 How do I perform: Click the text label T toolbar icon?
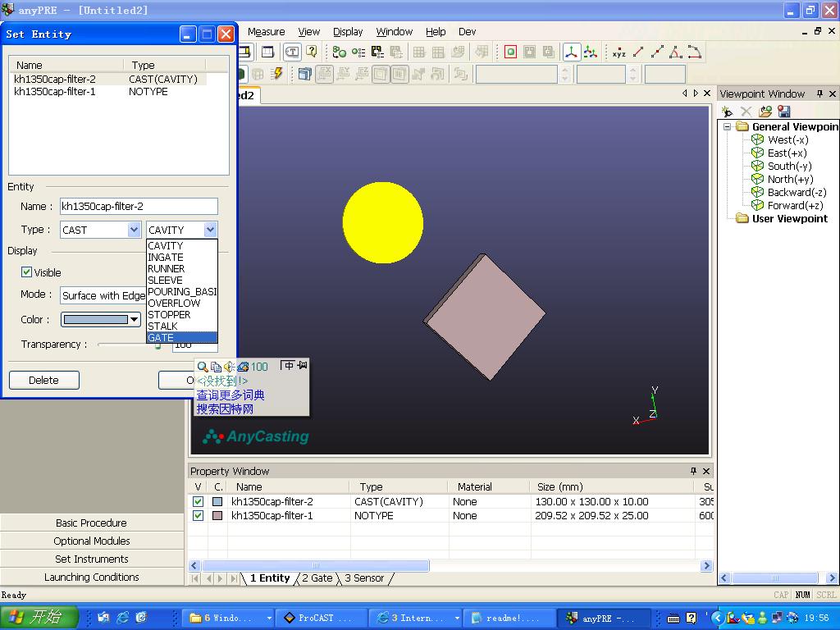click(x=292, y=52)
